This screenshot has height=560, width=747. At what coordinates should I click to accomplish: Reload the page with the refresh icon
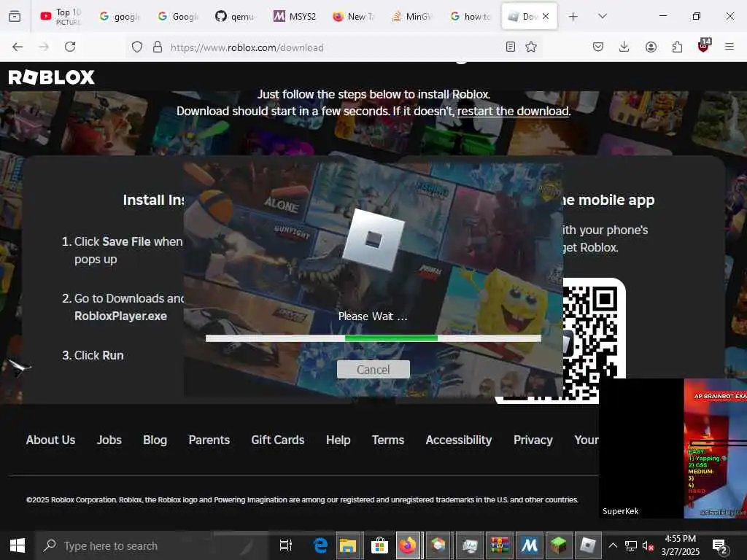click(x=70, y=47)
